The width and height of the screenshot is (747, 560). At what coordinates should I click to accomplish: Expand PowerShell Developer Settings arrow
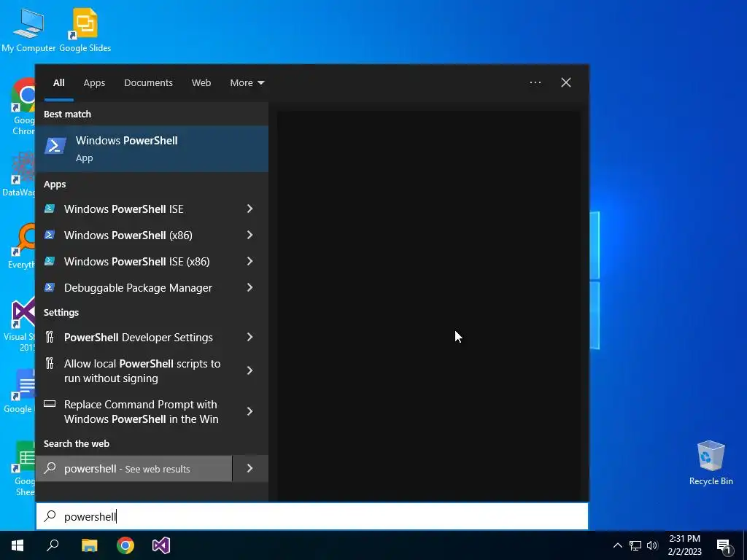[249, 337]
